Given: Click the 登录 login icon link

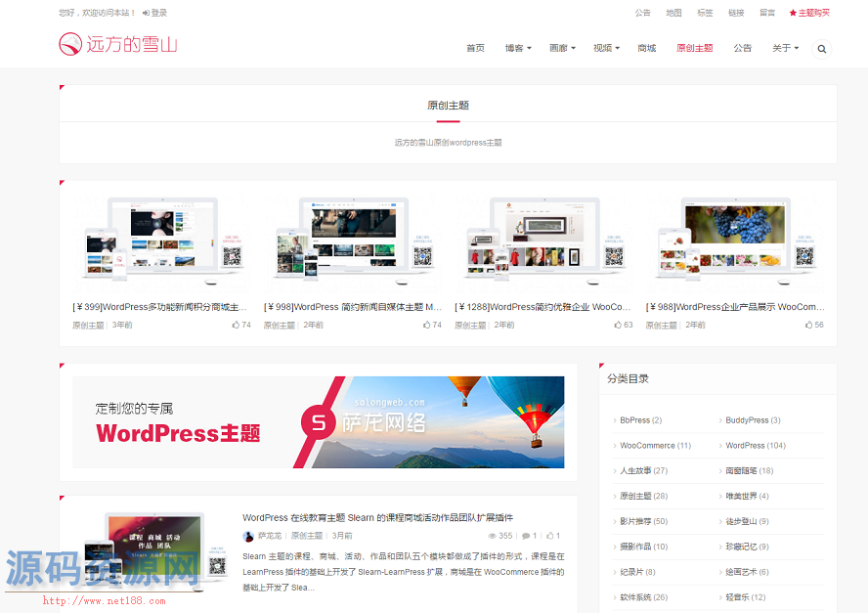Looking at the screenshot, I should [154, 13].
